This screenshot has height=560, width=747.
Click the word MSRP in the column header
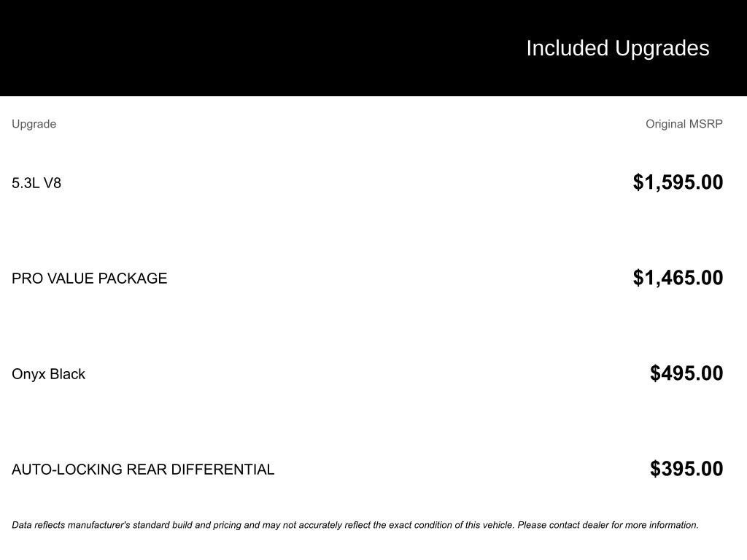(x=706, y=124)
